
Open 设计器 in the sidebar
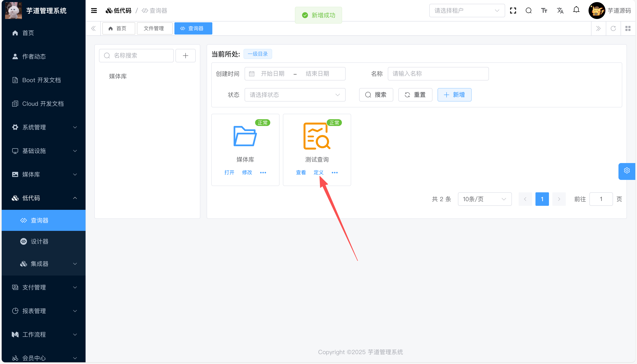tap(40, 241)
